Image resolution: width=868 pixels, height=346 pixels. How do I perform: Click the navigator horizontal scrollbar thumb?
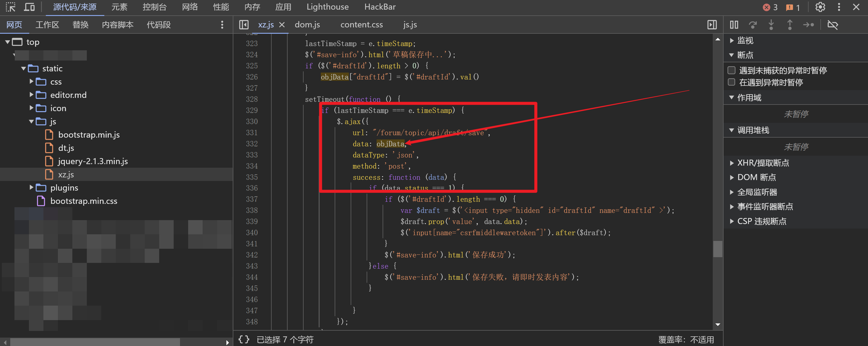pos(95,342)
